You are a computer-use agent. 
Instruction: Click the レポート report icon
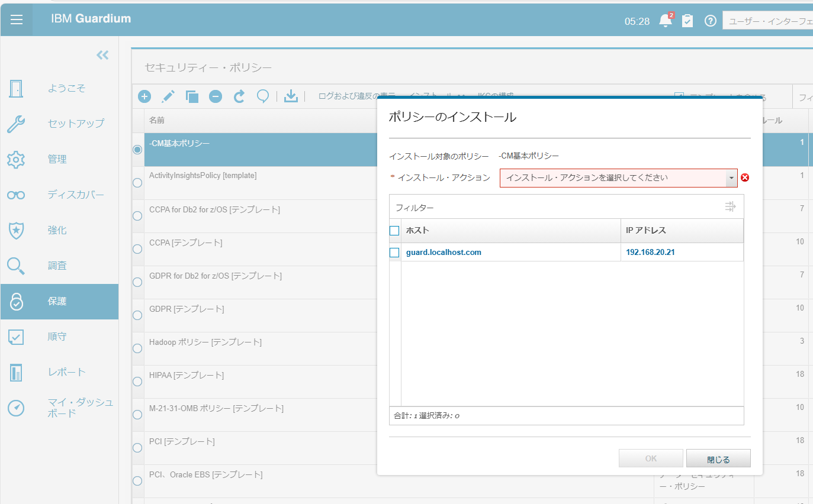16,372
